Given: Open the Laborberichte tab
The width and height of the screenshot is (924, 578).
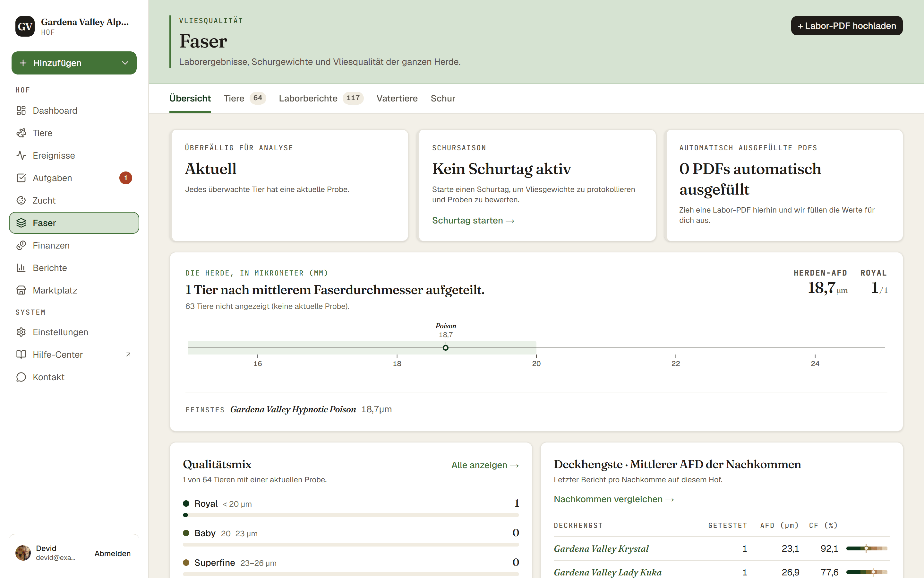Looking at the screenshot, I should click(x=321, y=99).
